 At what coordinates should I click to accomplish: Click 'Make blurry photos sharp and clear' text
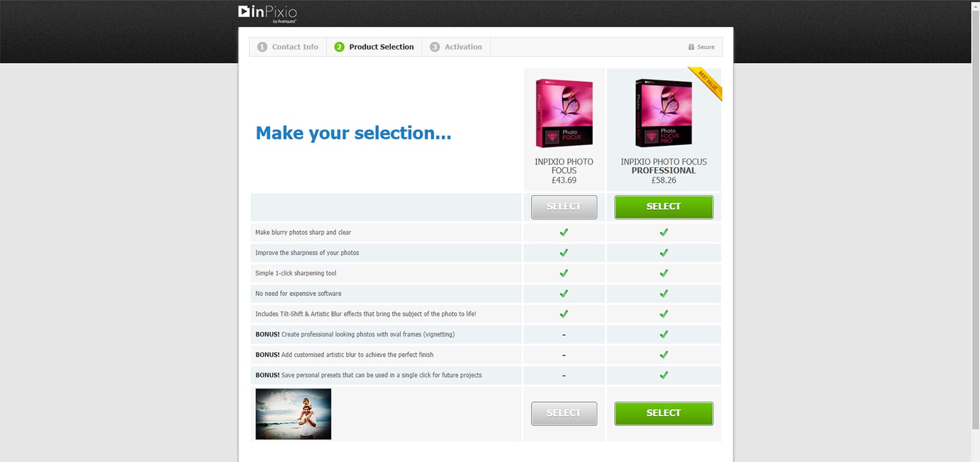pyautogui.click(x=303, y=233)
